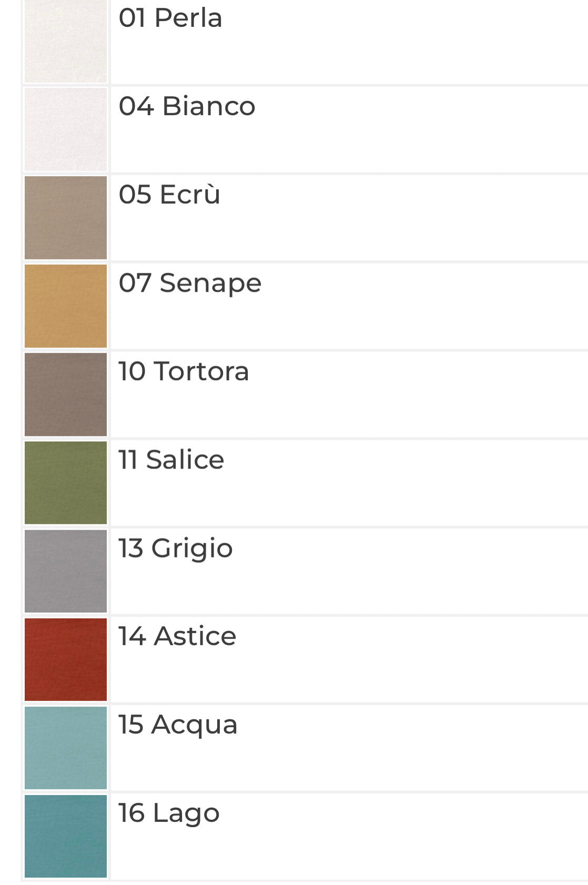Viewport: 588px width, 885px height.
Task: Pick the 13 Grigio gray swatch
Action: point(66,571)
